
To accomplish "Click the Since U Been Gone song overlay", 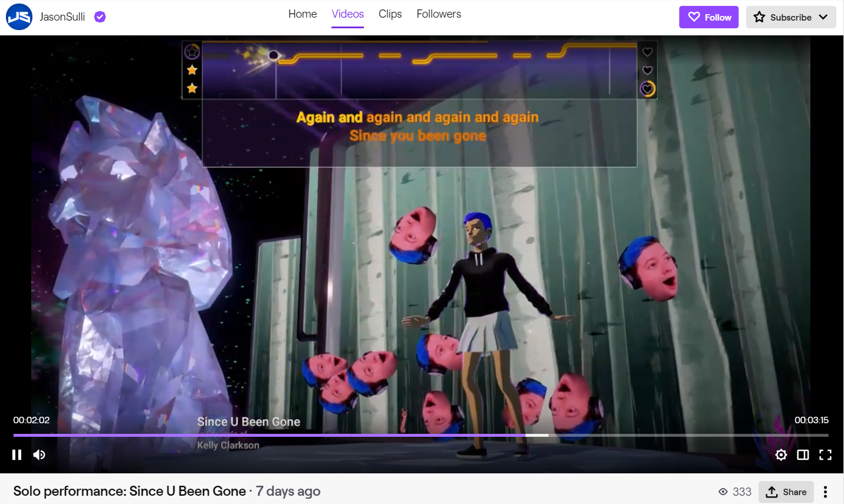I will [x=249, y=422].
